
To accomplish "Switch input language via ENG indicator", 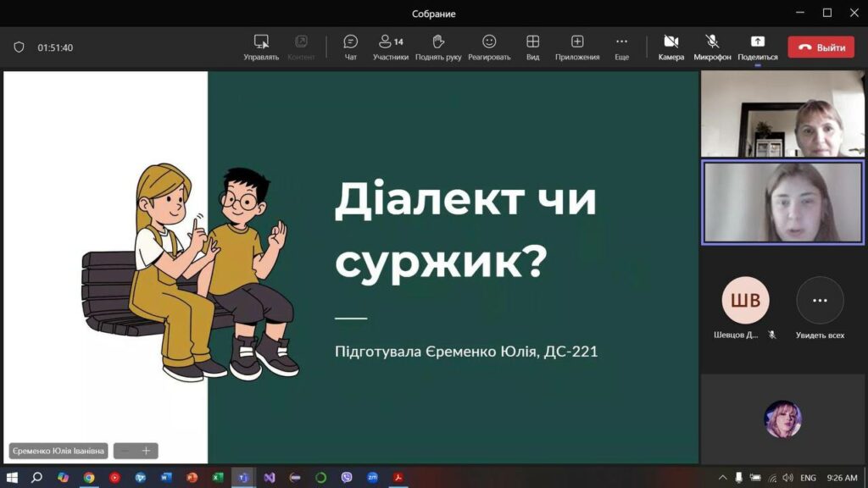I will (808, 477).
